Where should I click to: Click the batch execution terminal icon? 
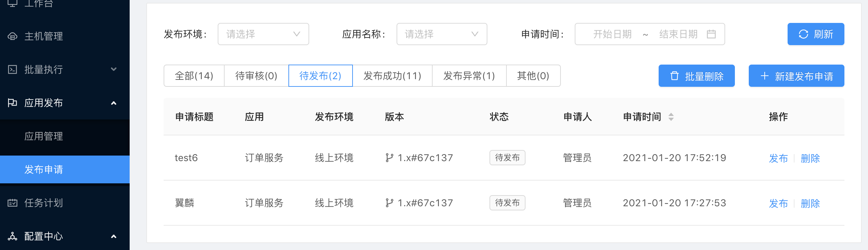click(12, 69)
